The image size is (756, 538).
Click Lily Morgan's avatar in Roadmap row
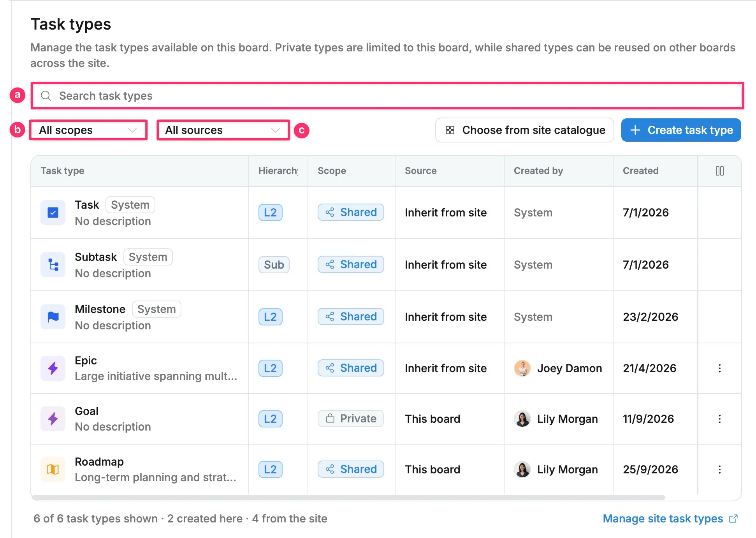pyautogui.click(x=522, y=469)
